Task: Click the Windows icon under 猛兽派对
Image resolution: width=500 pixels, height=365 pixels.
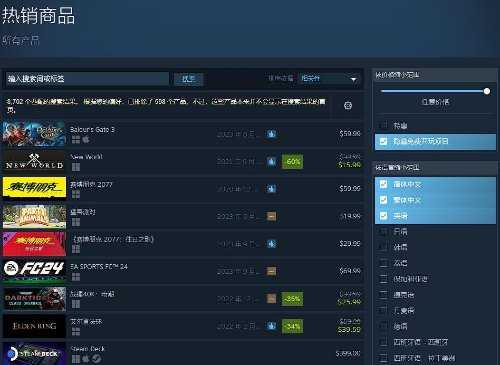Action: click(x=76, y=222)
